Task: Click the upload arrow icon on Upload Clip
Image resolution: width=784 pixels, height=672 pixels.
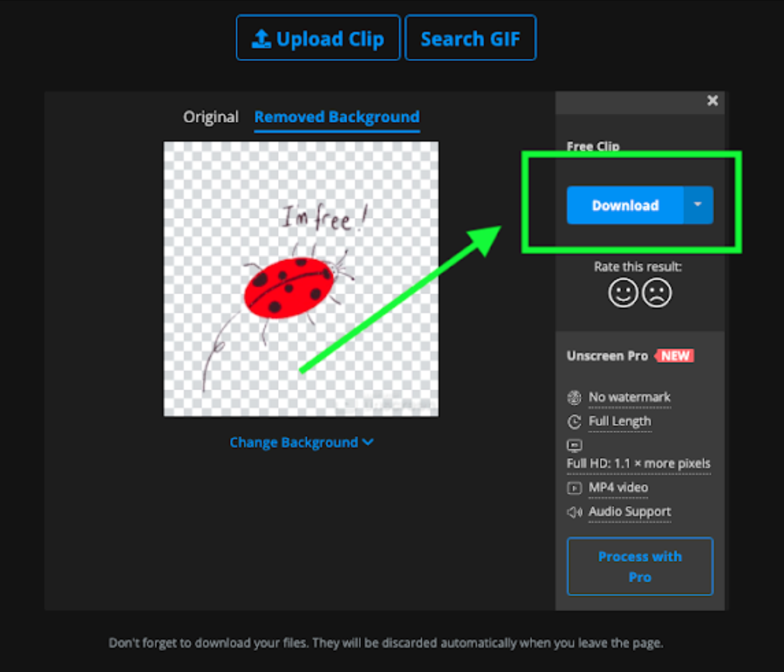Action: (x=262, y=37)
